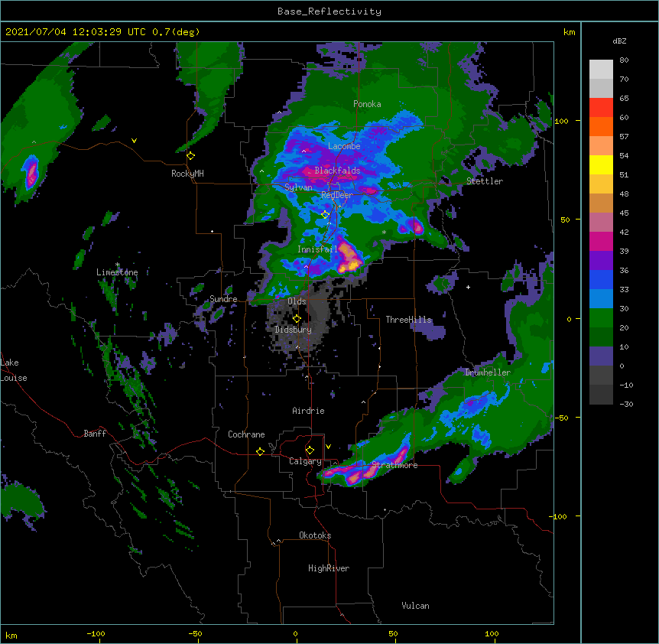Select the purple swatch below 39 dBZ
Viewport: 659px width, 644px height.
tap(601, 261)
